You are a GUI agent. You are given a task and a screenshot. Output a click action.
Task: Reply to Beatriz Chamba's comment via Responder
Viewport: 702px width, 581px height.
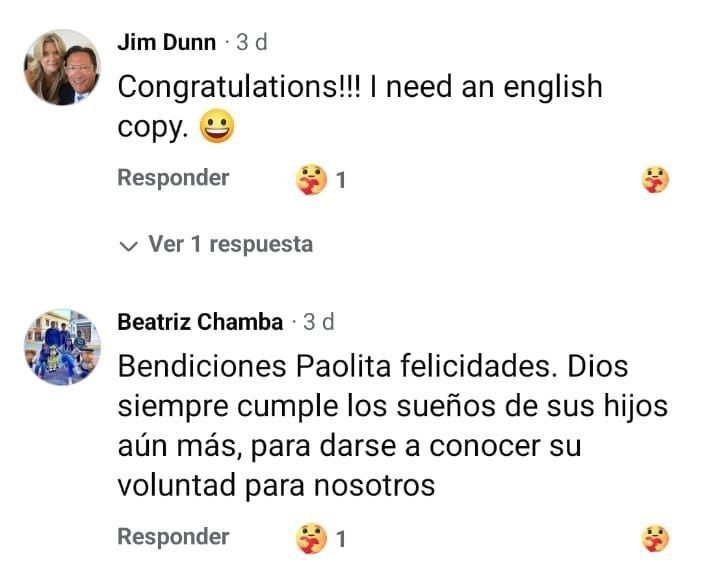point(173,536)
